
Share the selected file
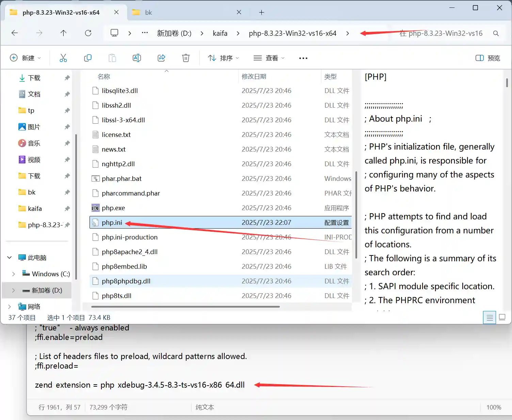pos(161,58)
